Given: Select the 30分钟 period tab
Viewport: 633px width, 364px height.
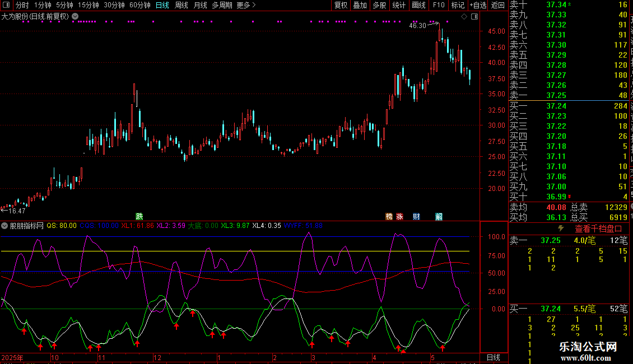Looking at the screenshot, I should 114,5.
